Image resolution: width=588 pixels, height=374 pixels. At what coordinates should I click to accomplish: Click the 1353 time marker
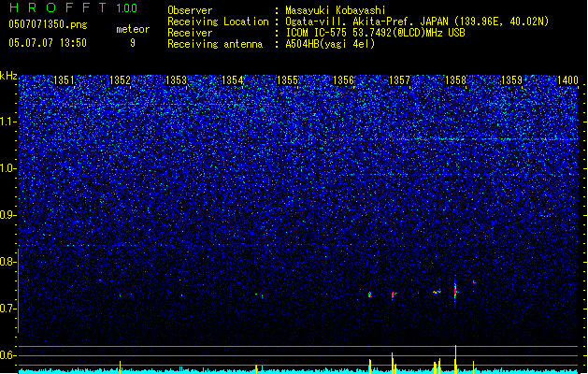pyautogui.click(x=176, y=80)
